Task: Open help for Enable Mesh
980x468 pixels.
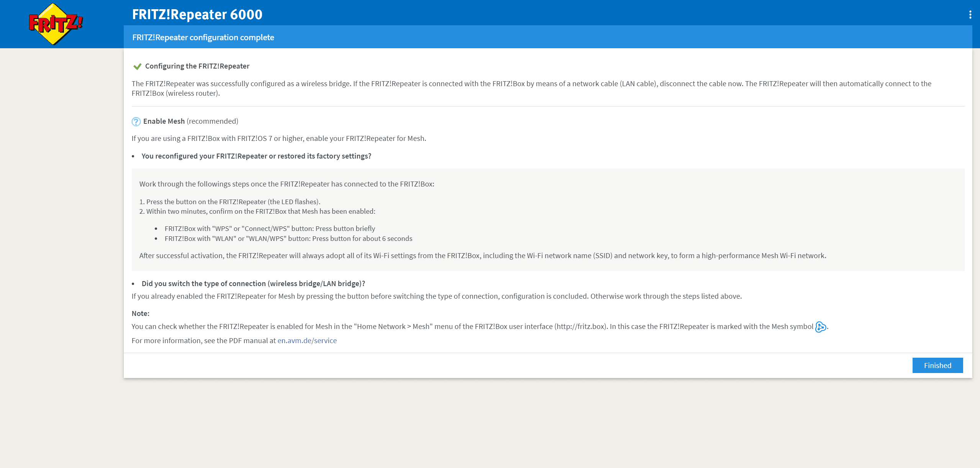Action: [x=136, y=122]
